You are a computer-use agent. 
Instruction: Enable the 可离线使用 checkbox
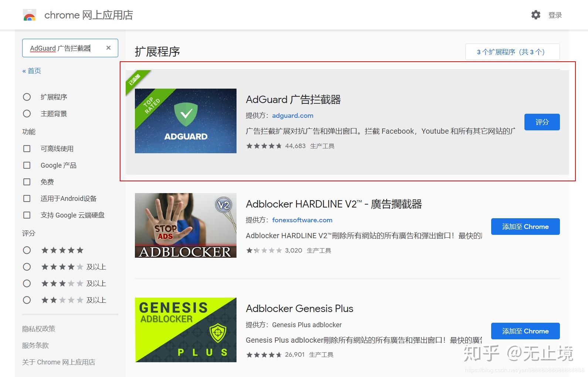[27, 148]
